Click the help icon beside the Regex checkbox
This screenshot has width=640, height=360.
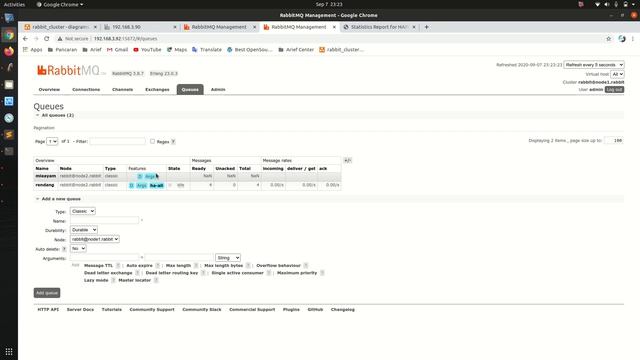[173, 142]
